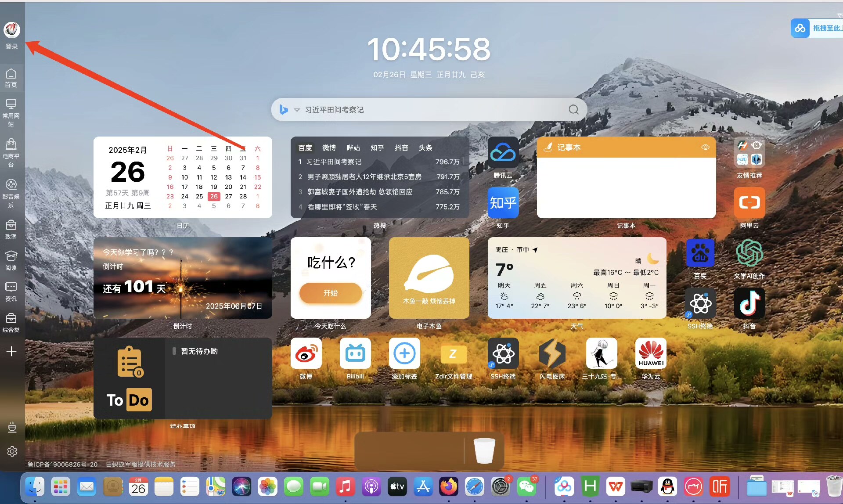This screenshot has width=843, height=504.
Task: Open Safari from the macOS dock
Action: [474, 486]
